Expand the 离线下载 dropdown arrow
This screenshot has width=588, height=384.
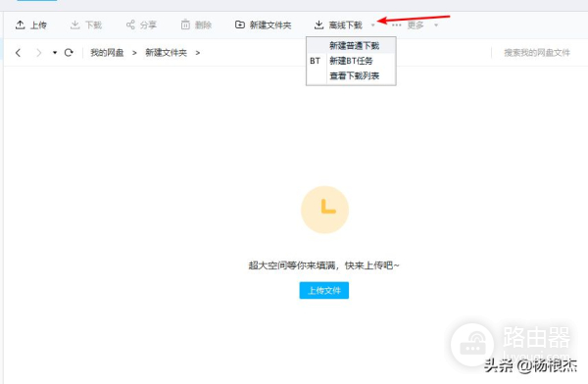372,25
